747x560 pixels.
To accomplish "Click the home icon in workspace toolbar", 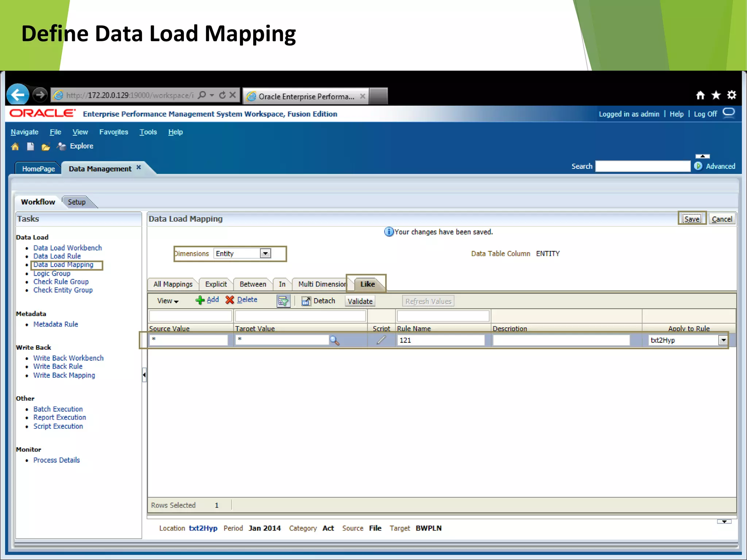I will click(x=15, y=147).
